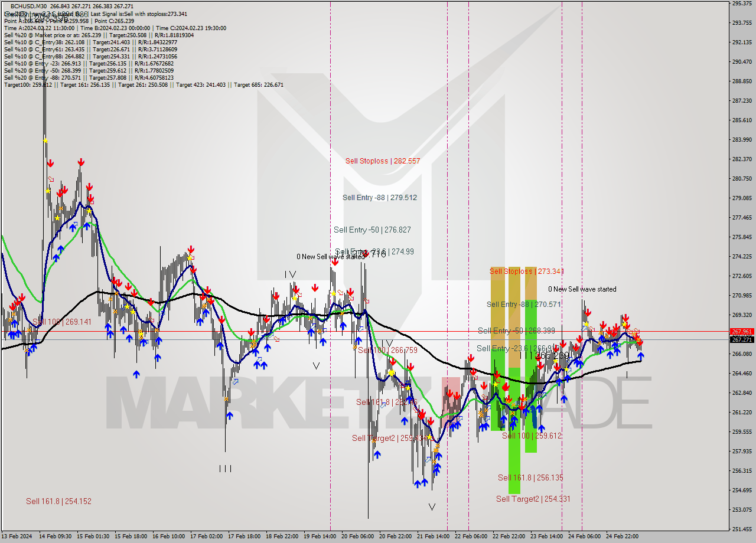Screen dimensions: 756x543
Task: Click the 272.605 price axis label
Action: pyautogui.click(x=742, y=276)
